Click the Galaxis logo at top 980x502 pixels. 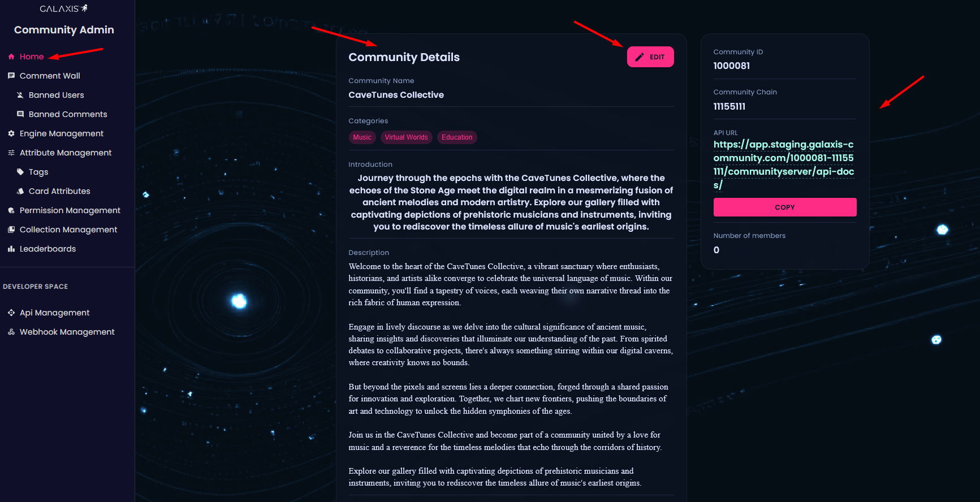click(63, 8)
